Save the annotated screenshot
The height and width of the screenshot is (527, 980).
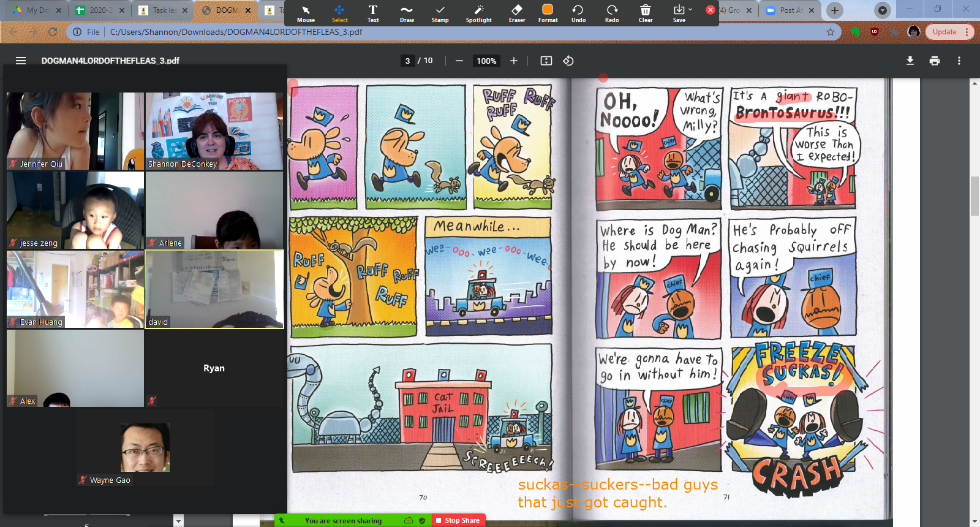tap(679, 13)
